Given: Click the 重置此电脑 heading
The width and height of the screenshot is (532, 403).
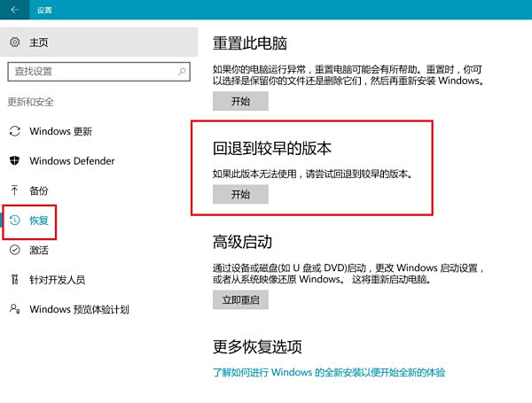Looking at the screenshot, I should coord(250,43).
